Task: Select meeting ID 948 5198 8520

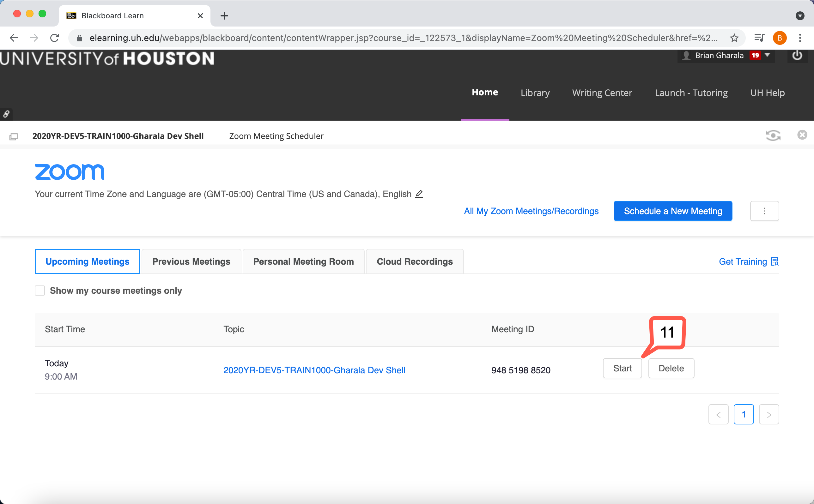Action: pos(520,370)
